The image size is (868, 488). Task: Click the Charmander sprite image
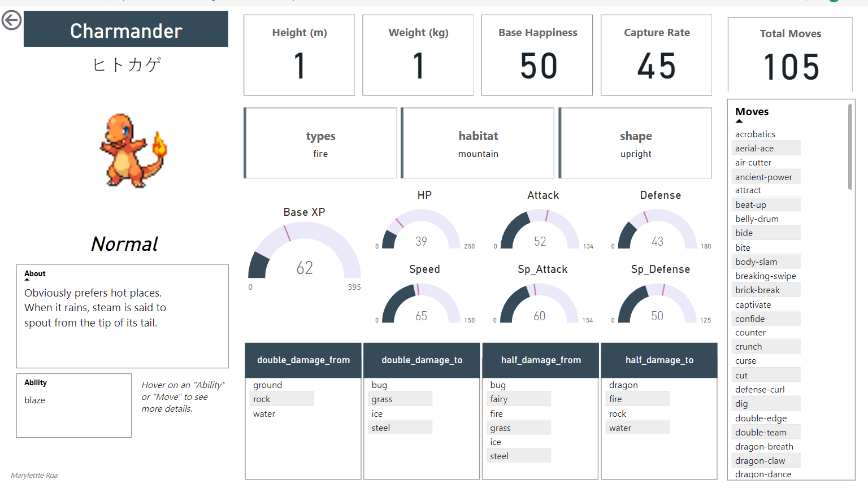pyautogui.click(x=133, y=150)
